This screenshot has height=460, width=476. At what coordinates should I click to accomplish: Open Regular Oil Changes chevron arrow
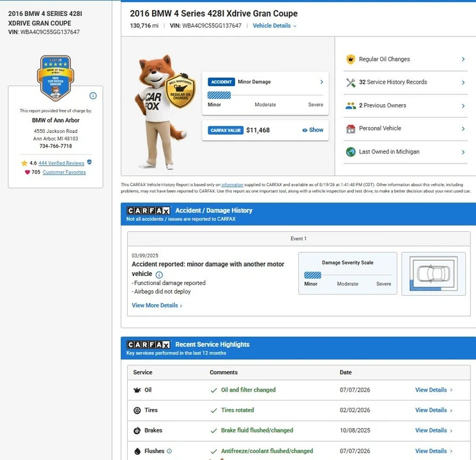coord(463,59)
